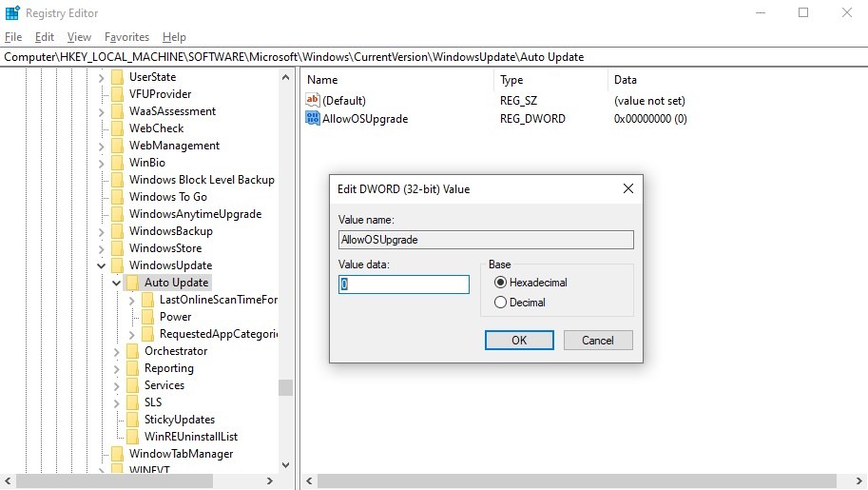Expand the WebManagement key
Viewport: 868px width, 490px height.
[102, 147]
